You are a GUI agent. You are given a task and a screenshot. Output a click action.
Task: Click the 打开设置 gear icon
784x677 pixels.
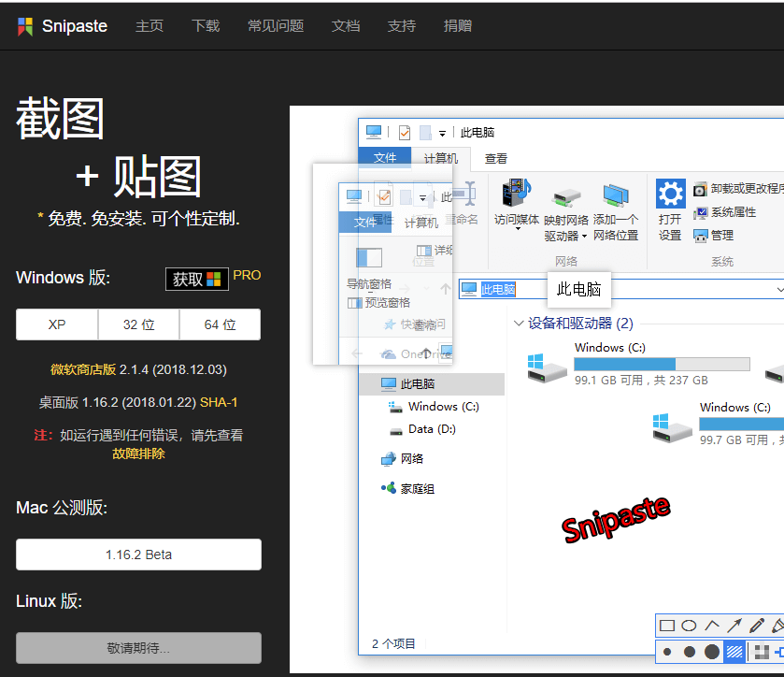coord(670,194)
